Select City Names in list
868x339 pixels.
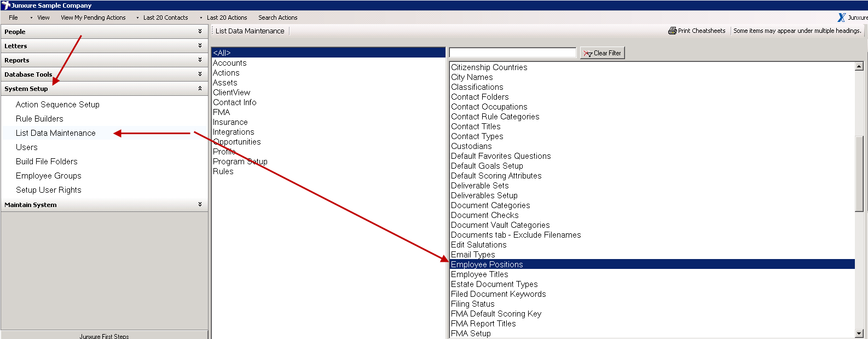tap(472, 77)
